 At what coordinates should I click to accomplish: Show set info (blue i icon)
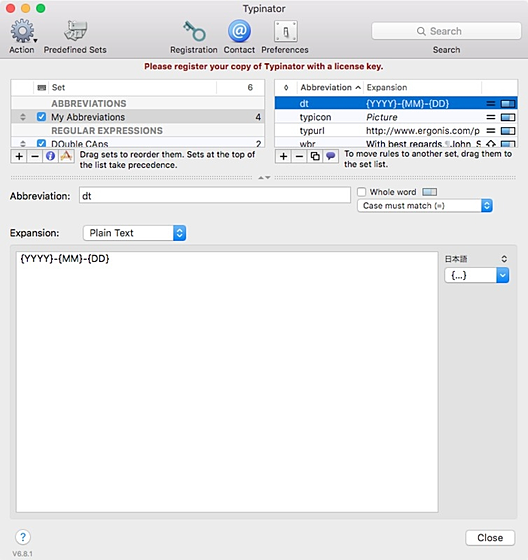(50, 156)
